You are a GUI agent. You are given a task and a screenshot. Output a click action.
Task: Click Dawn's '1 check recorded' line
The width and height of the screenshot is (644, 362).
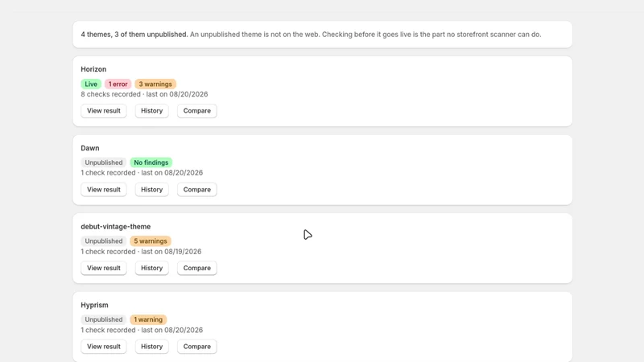(142, 173)
